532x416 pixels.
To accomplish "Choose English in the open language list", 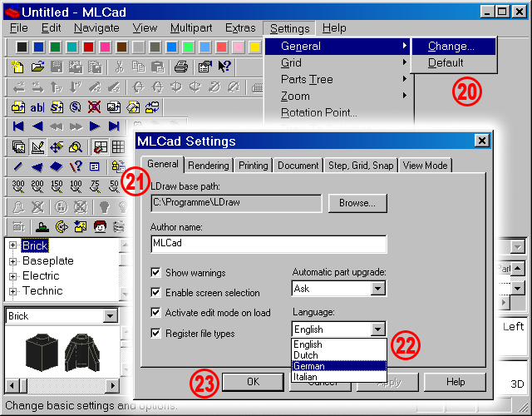I will click(x=338, y=344).
